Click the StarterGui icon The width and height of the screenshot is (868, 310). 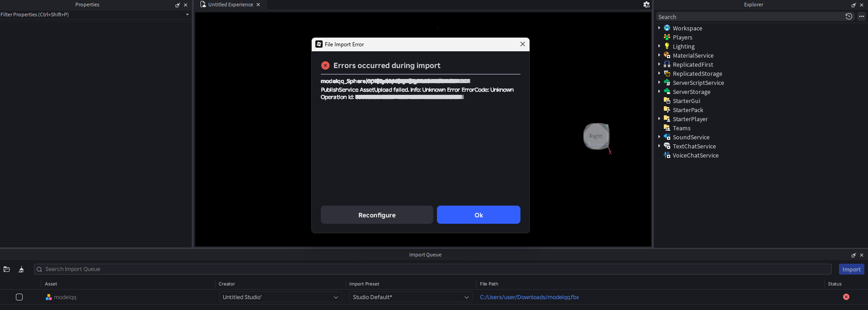click(667, 101)
